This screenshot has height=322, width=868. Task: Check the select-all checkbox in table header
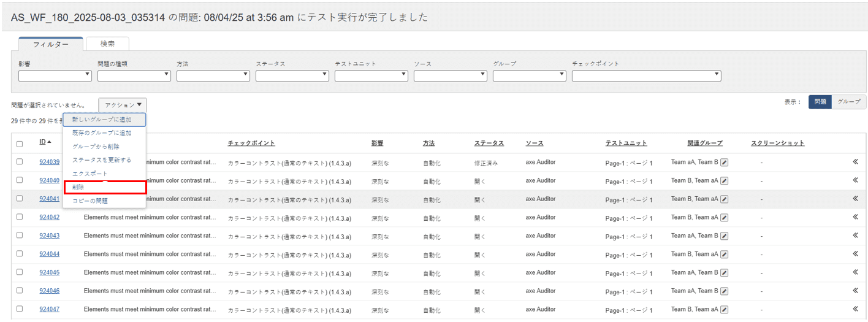(x=20, y=144)
